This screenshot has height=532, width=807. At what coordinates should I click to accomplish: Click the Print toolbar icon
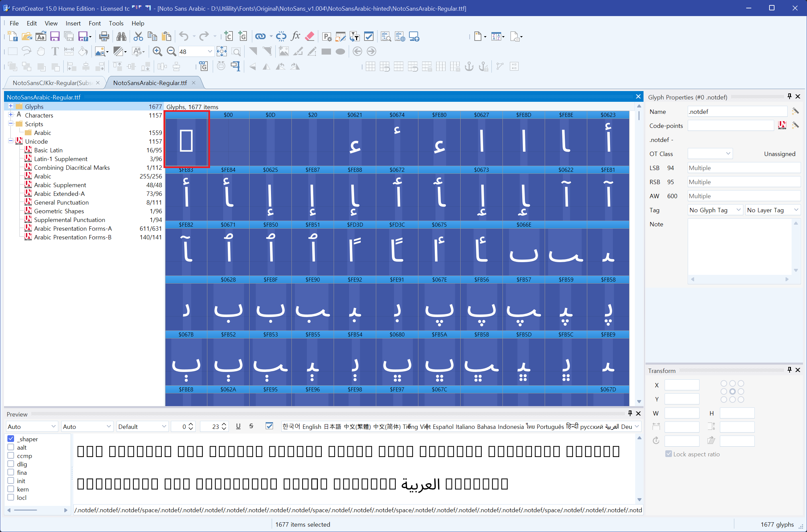point(104,36)
